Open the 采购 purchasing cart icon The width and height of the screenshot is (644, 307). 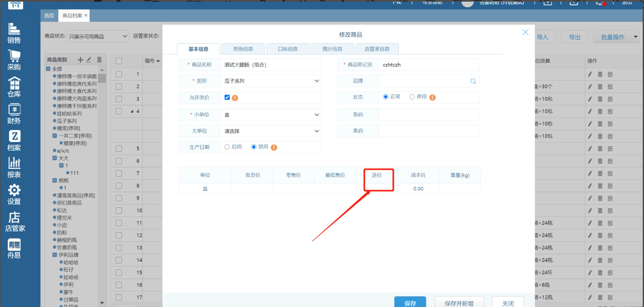click(14, 60)
